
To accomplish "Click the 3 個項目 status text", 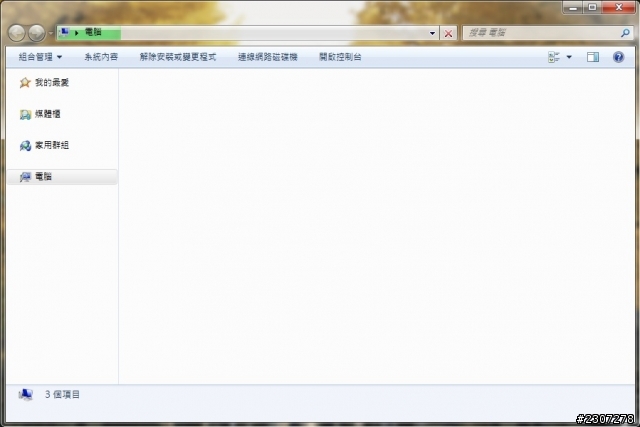I will coord(62,394).
